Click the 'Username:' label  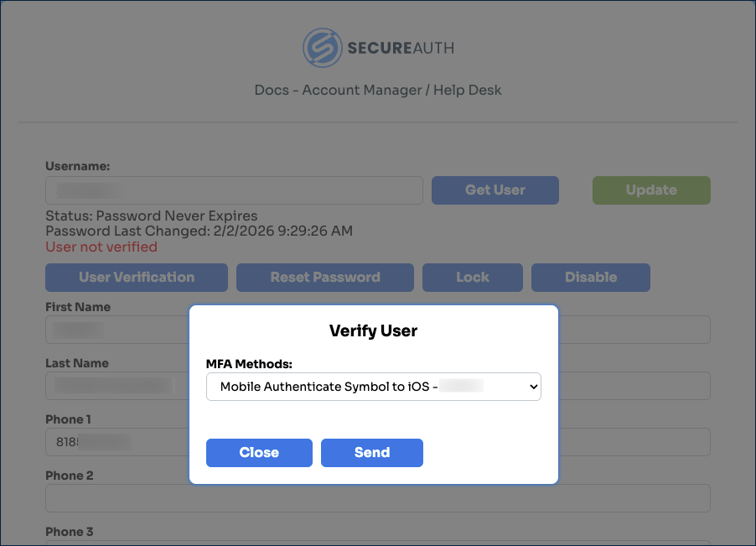click(x=78, y=166)
